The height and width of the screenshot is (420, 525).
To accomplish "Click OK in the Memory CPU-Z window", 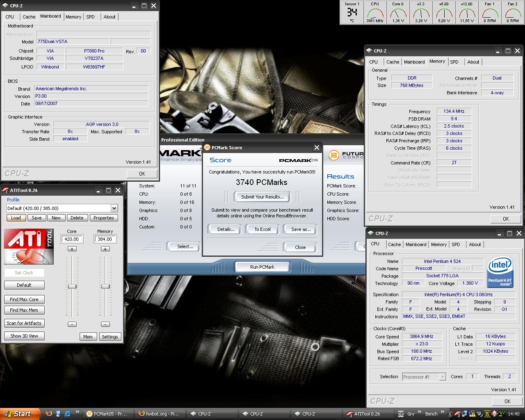I will (506, 219).
